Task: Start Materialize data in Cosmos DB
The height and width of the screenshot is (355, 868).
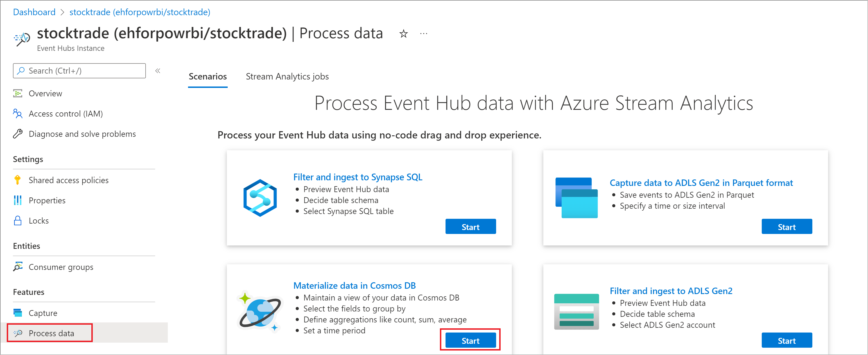Action: click(470, 340)
